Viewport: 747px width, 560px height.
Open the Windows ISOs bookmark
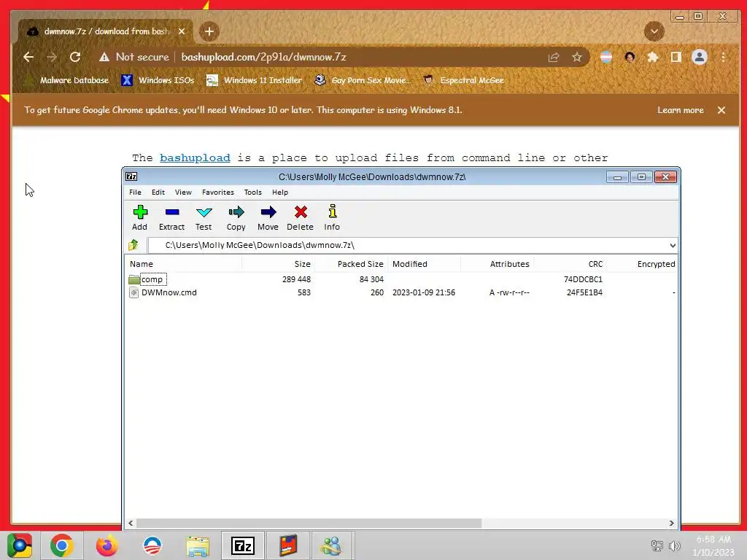tap(158, 80)
